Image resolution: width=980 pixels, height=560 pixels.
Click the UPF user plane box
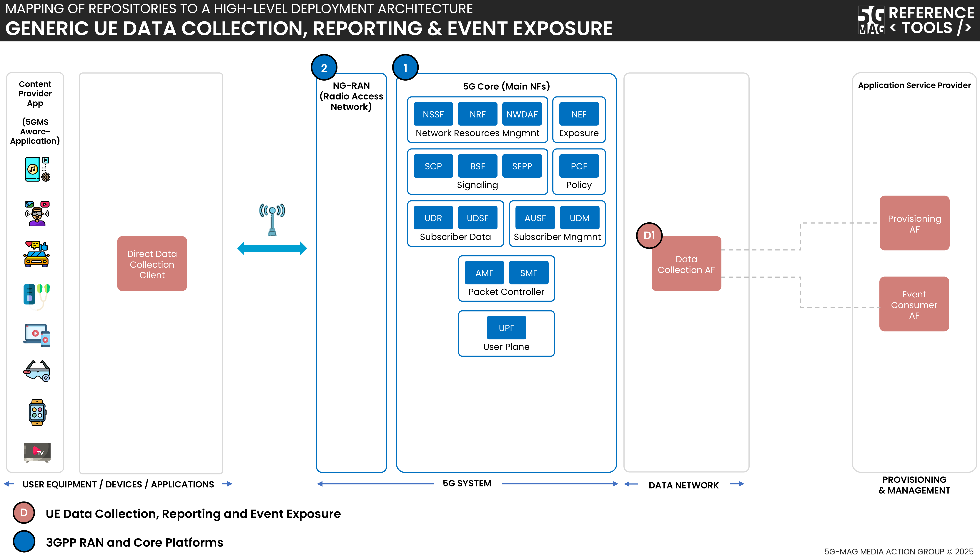pyautogui.click(x=506, y=328)
